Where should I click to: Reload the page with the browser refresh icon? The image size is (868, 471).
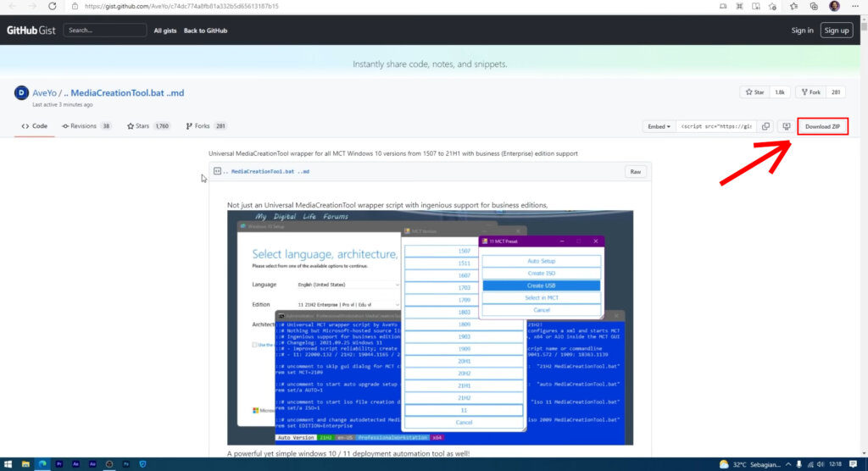52,6
